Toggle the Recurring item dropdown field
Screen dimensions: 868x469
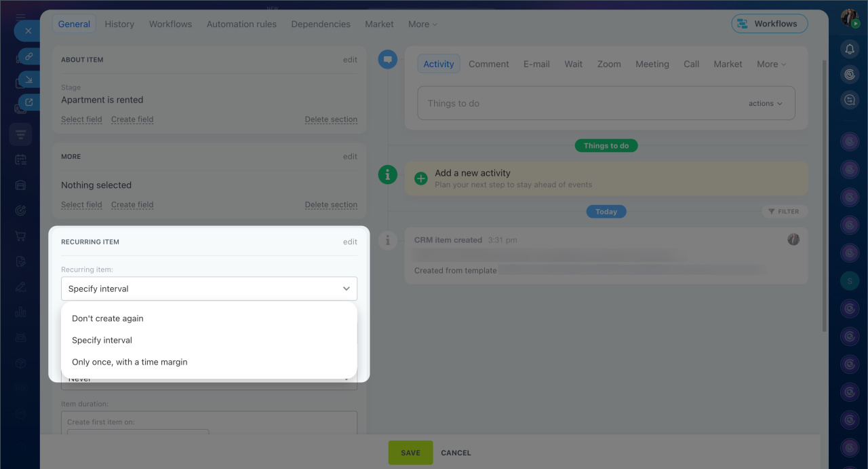(209, 288)
